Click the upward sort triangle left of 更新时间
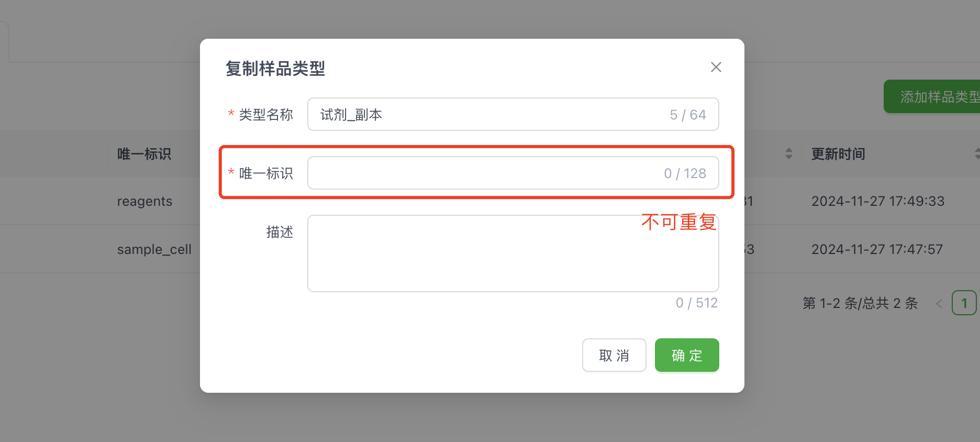The height and width of the screenshot is (442, 980). 789,150
